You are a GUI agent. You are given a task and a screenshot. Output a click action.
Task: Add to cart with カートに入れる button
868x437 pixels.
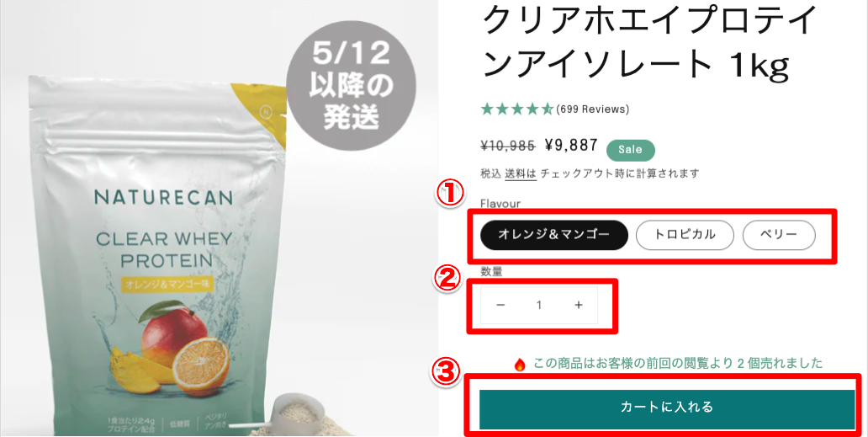667,408
